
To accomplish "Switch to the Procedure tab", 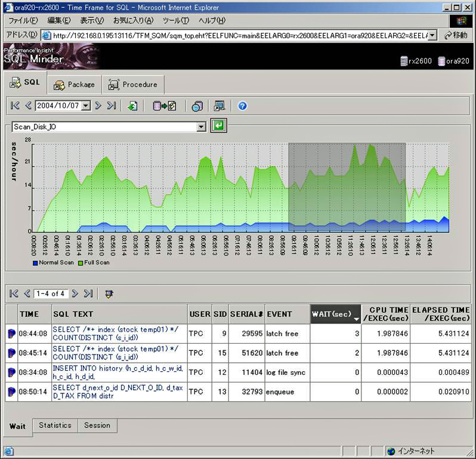I will tap(133, 85).
